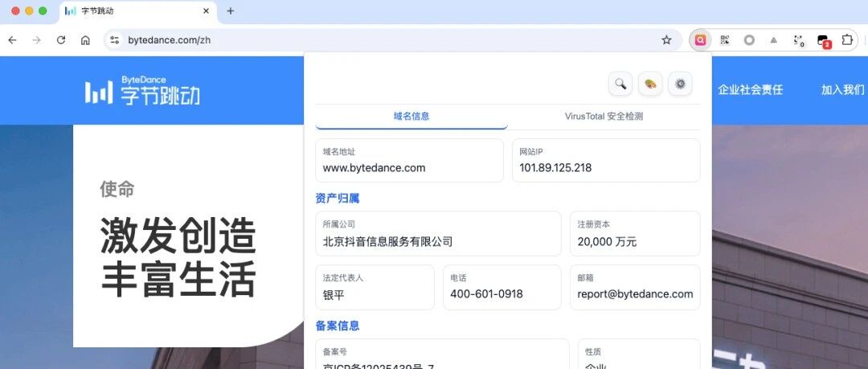
Task: Click the 注册资本 field label
Action: point(593,224)
